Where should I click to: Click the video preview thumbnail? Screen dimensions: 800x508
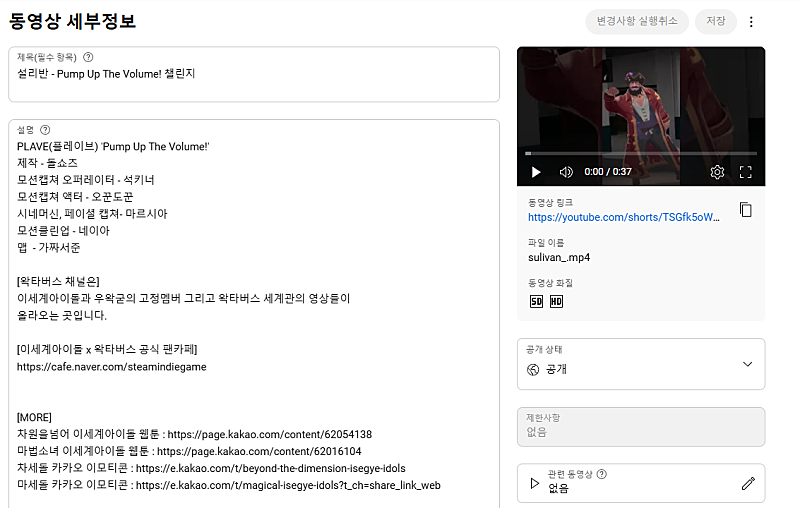(641, 116)
